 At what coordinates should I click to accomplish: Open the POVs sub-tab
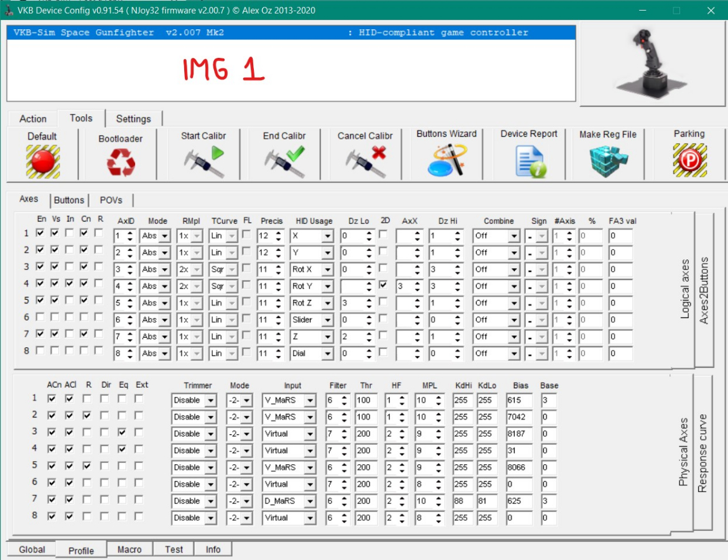click(111, 200)
